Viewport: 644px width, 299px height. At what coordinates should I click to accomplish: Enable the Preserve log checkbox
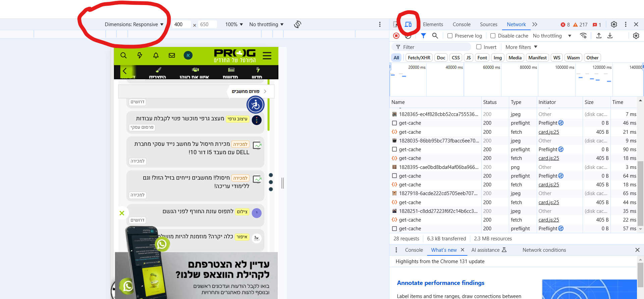click(x=450, y=36)
